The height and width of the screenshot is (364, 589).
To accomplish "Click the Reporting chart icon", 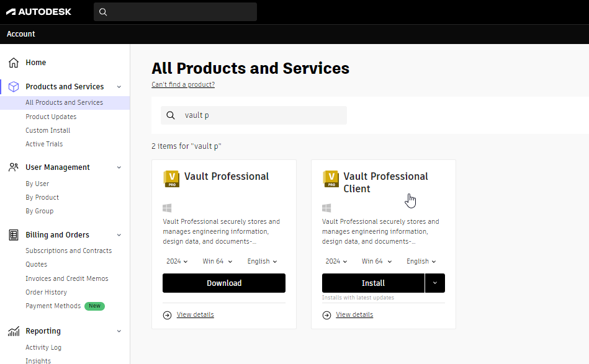I will click(x=14, y=331).
